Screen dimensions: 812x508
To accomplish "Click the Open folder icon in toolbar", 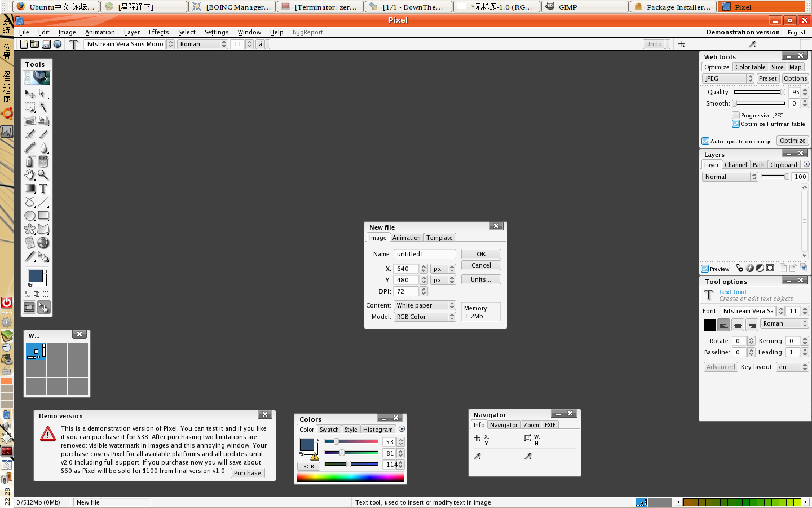I will (x=34, y=44).
